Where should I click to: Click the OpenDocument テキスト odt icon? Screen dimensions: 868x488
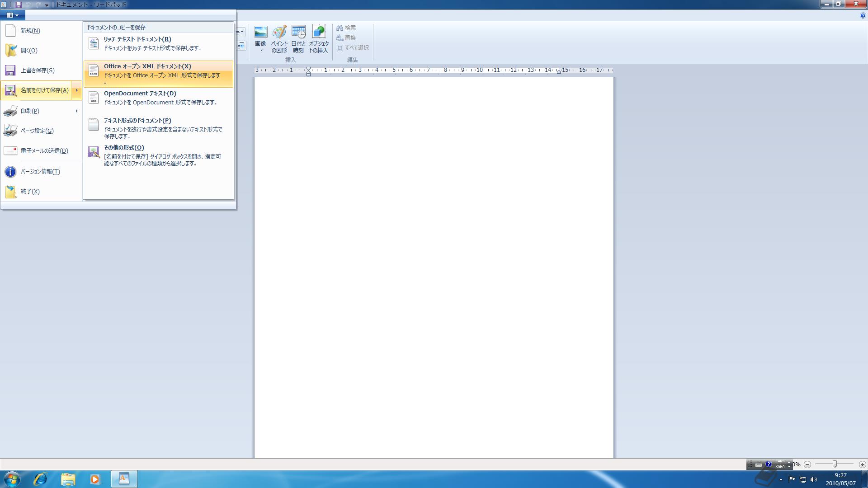tap(94, 98)
